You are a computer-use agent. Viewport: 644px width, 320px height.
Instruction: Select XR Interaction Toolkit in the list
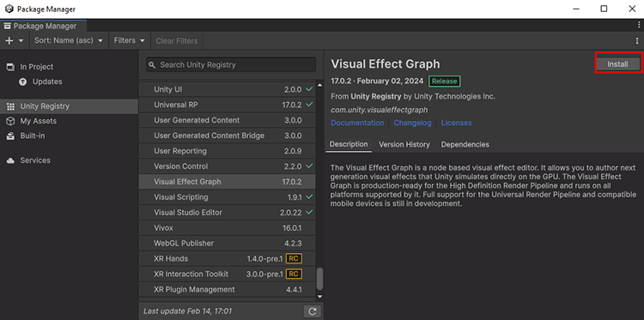(228, 274)
